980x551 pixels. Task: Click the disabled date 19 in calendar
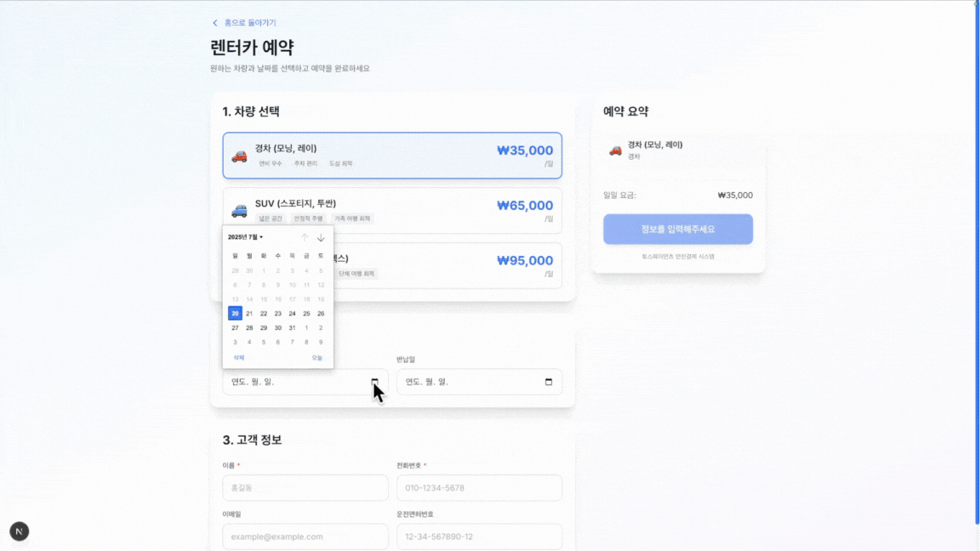tap(321, 299)
